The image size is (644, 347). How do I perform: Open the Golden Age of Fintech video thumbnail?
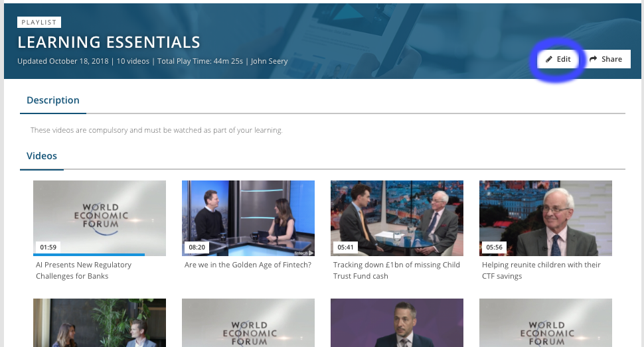(x=248, y=218)
